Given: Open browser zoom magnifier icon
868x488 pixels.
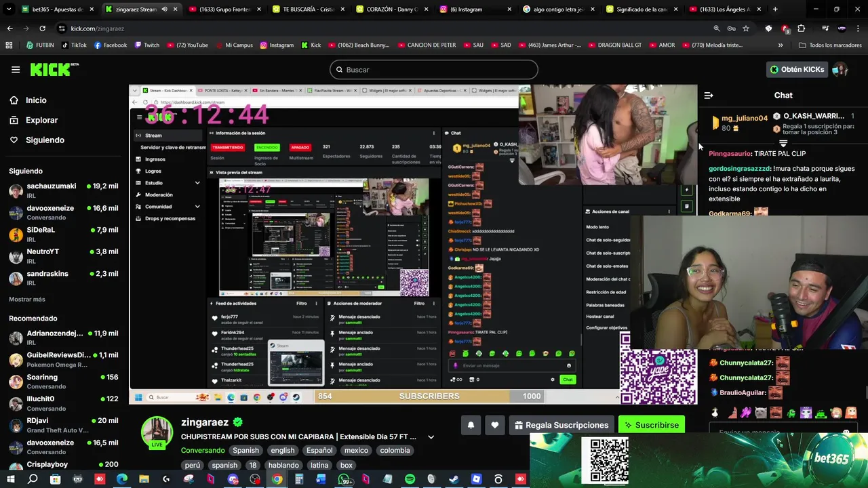Looking at the screenshot, I should click(x=717, y=28).
